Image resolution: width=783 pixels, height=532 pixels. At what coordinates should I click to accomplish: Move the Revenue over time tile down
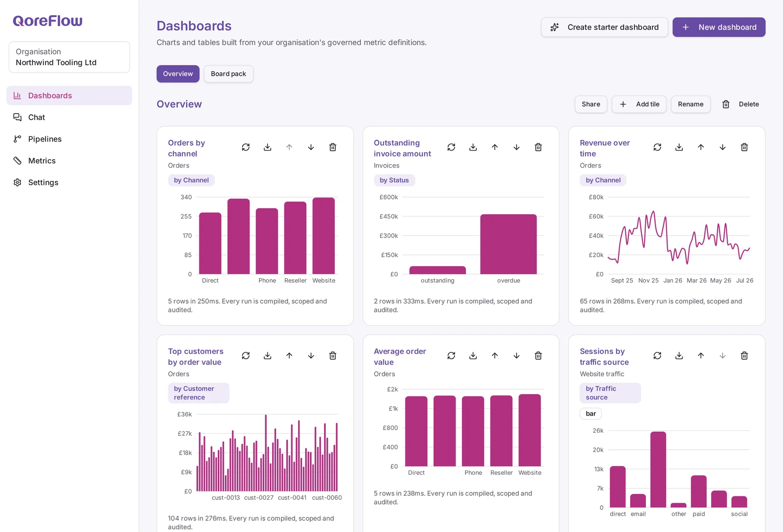coord(723,147)
